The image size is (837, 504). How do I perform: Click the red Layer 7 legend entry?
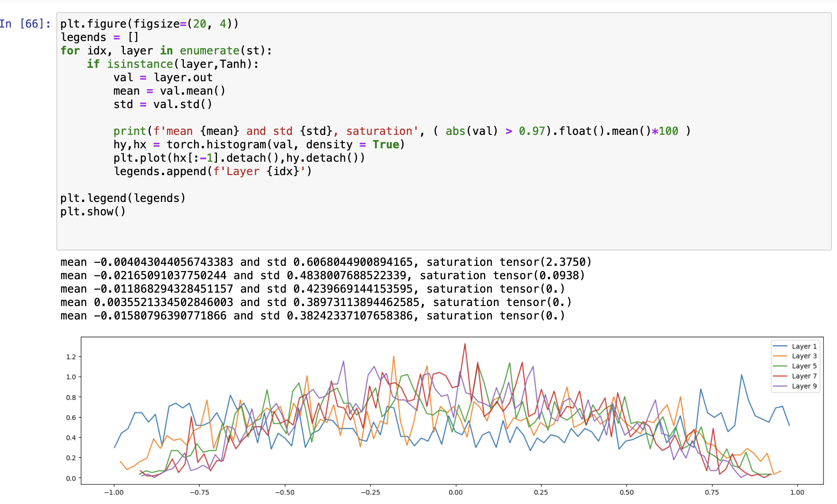[803, 376]
